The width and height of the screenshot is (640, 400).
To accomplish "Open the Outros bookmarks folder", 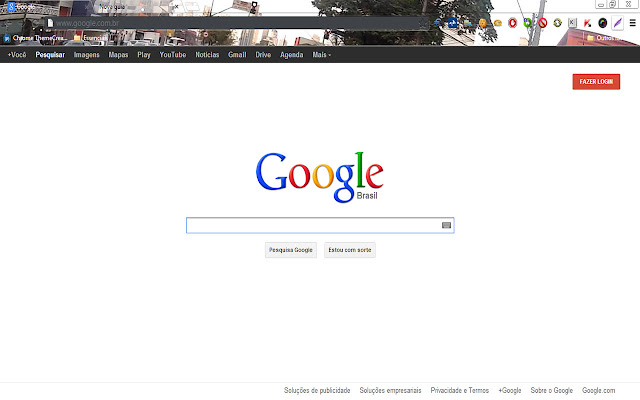I will tap(604, 38).
